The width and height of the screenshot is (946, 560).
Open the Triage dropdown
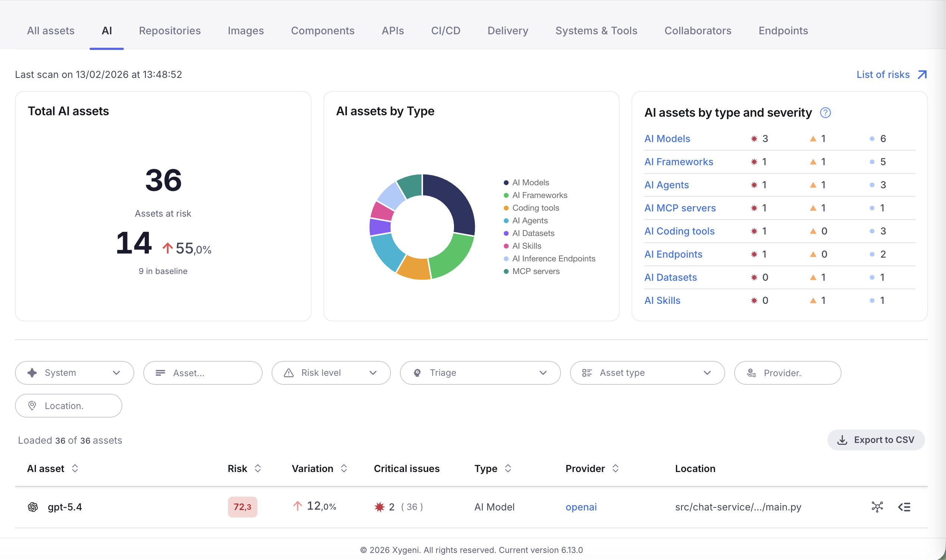pos(543,373)
